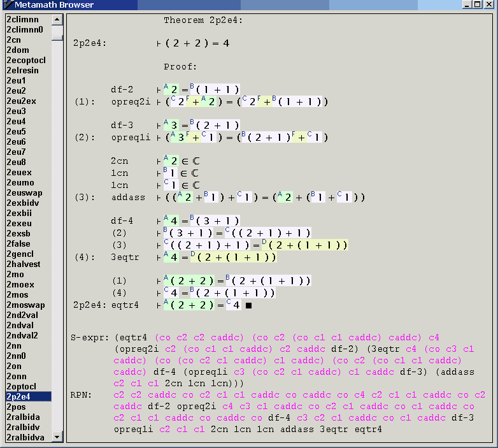Select highlighted 2p2e4 in the theorem list

click(x=28, y=396)
